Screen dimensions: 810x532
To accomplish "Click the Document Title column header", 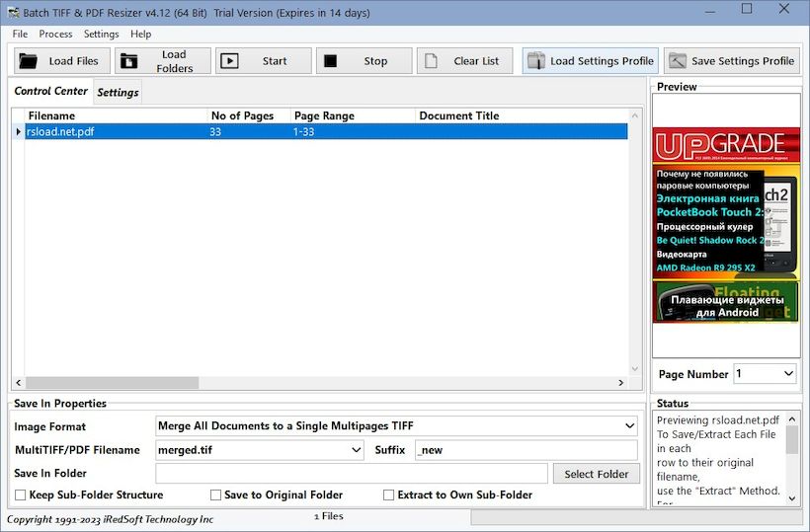I will coord(522,115).
